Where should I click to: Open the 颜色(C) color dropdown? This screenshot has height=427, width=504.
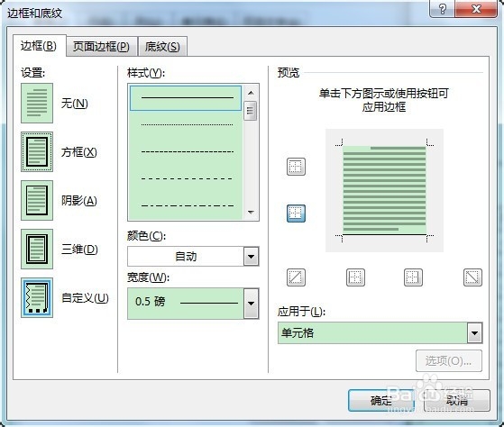click(251, 257)
